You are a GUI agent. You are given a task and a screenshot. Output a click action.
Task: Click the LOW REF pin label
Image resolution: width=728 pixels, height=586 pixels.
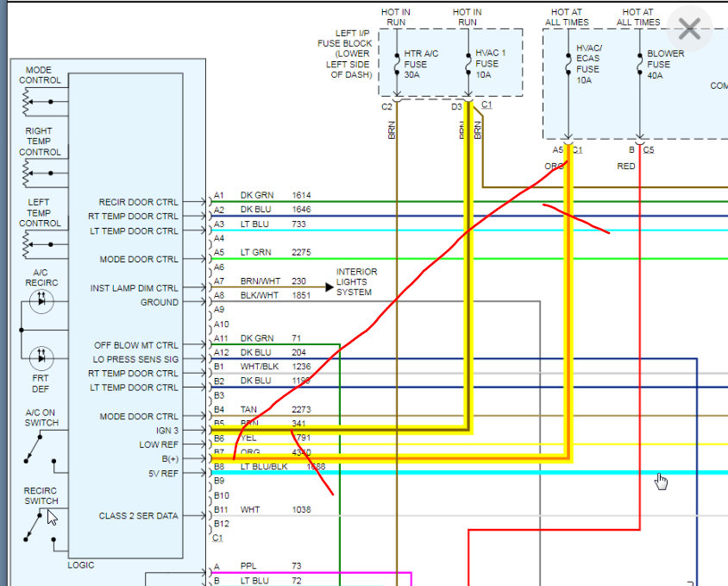point(159,444)
